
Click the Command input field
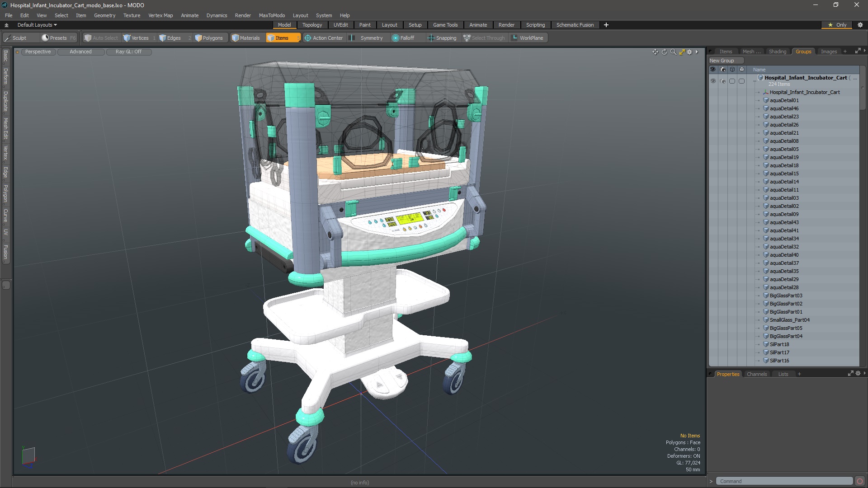point(784,481)
